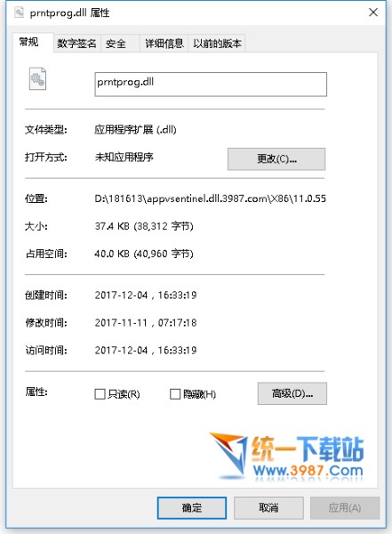This screenshot has height=534, width=392.
Task: Switch to the 数字签名 tab
Action: click(x=76, y=44)
